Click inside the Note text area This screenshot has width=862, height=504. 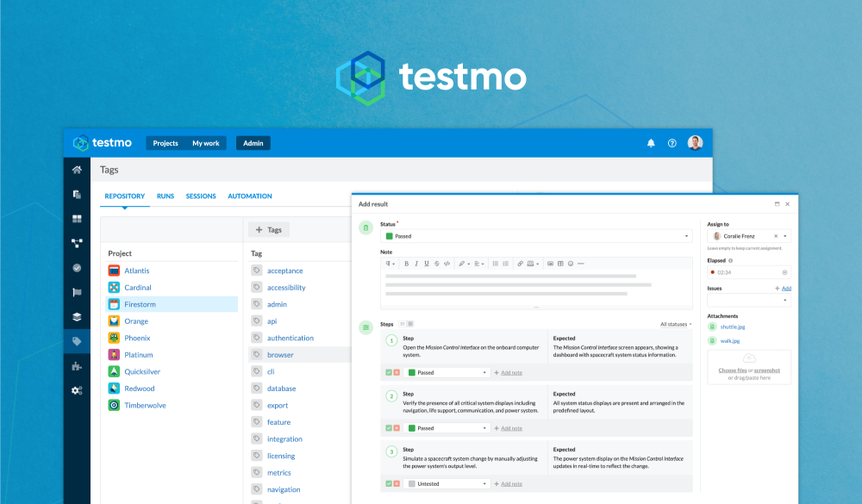click(536, 289)
